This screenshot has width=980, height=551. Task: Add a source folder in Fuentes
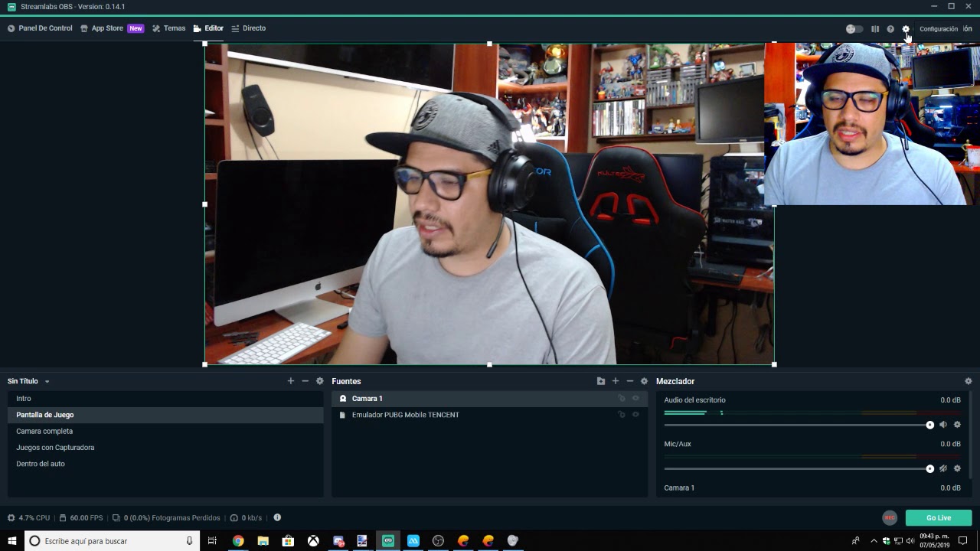601,381
